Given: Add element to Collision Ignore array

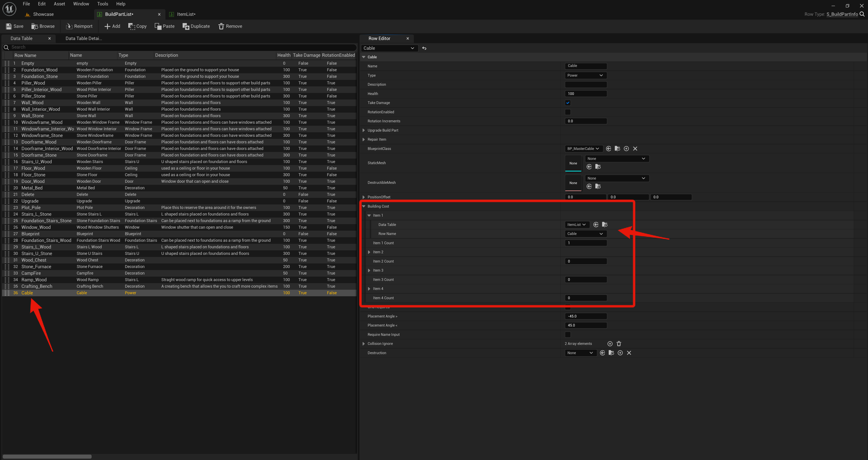Looking at the screenshot, I should pyautogui.click(x=610, y=344).
